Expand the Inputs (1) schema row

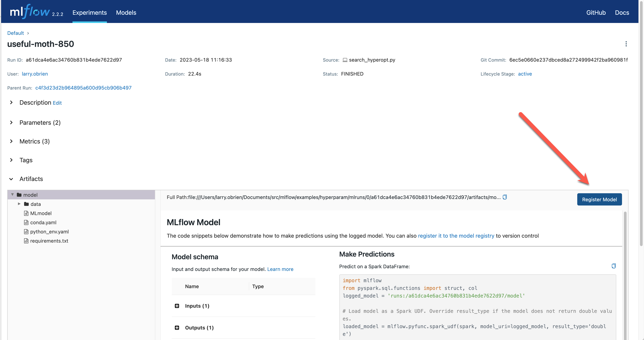click(177, 306)
